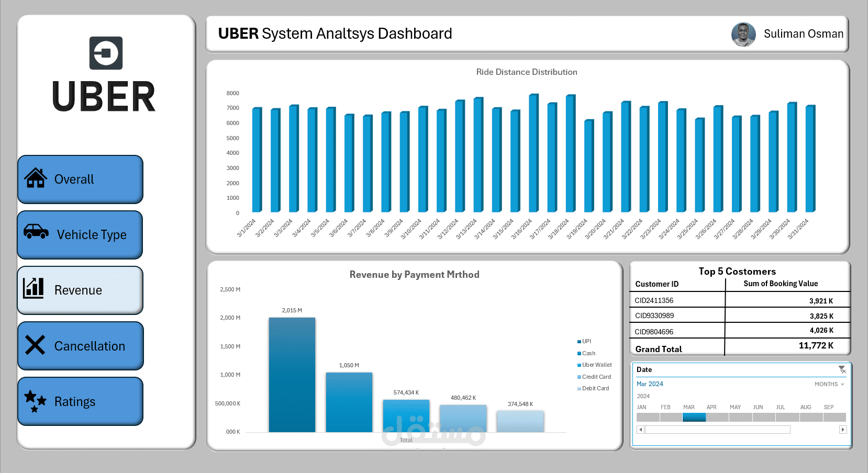Click the stars icon beside Ratings

tap(35, 401)
